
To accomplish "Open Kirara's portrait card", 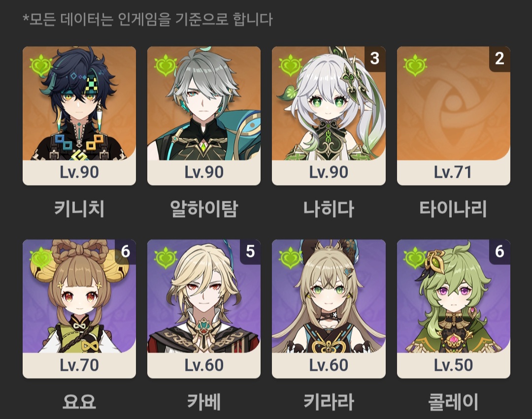I will [x=329, y=309].
